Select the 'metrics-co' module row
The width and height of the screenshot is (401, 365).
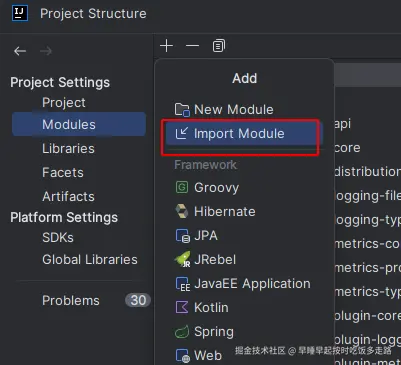(367, 244)
